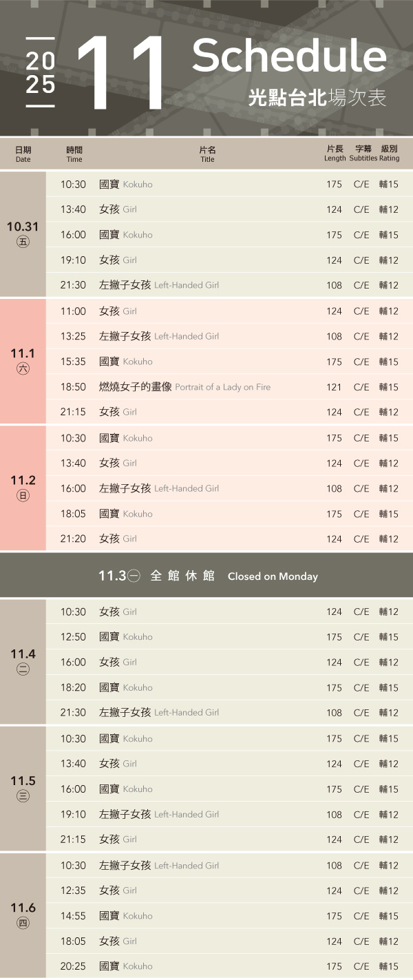413x980 pixels.
Task: Click the circled 日 weekday icon under 11.2
Action: click(x=23, y=495)
